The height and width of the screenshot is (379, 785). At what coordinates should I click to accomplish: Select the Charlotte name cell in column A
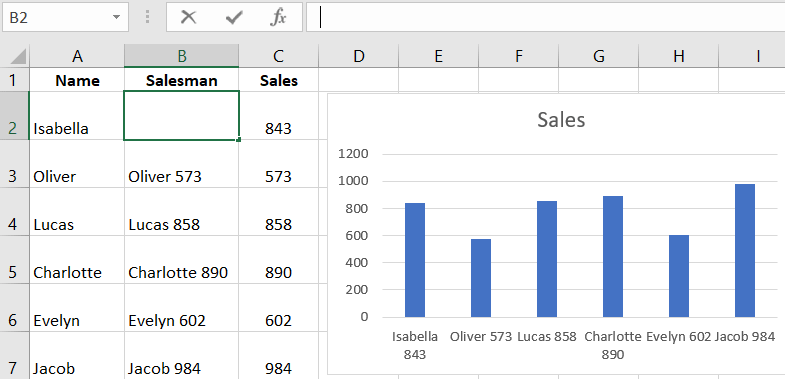coord(77,260)
